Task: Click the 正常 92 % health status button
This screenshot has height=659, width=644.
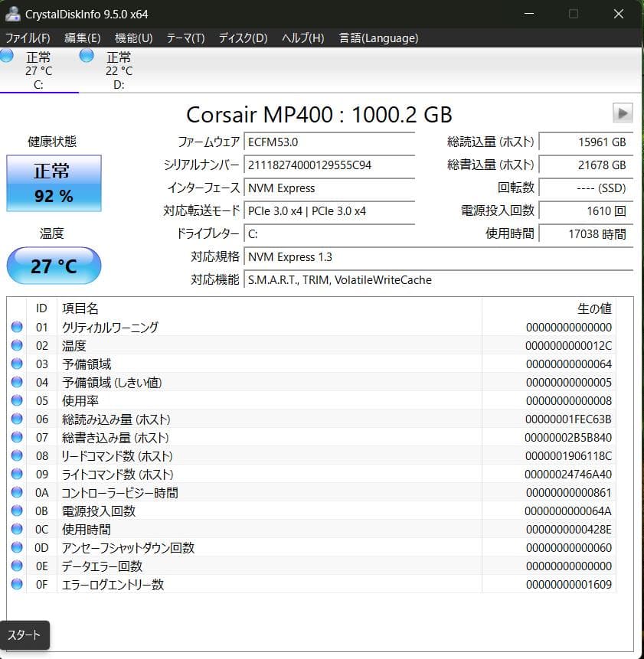Action: pos(54,183)
